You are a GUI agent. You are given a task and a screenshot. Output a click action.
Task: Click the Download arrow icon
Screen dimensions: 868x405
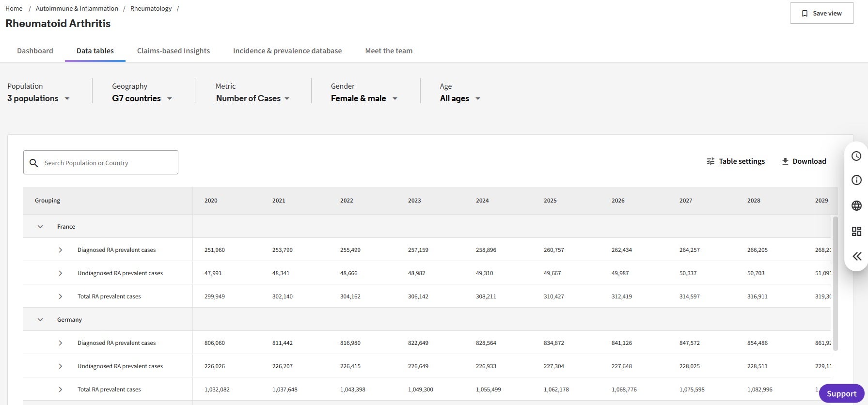(785, 161)
